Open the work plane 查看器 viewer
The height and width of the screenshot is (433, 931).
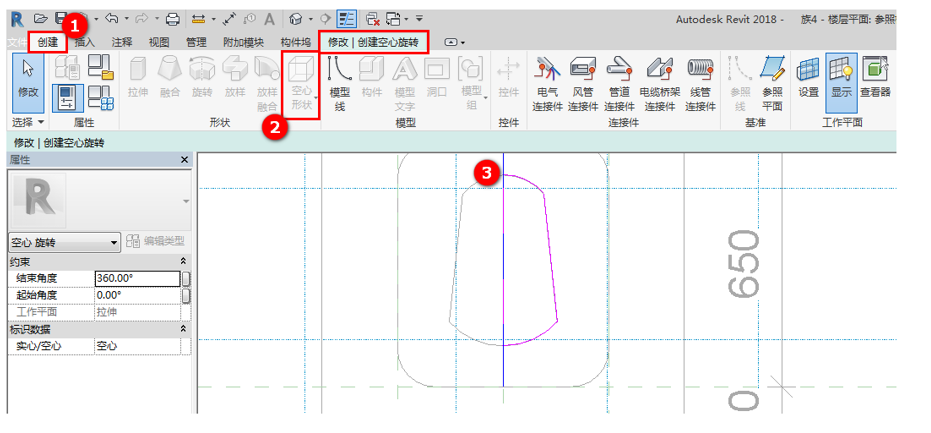[x=875, y=77]
